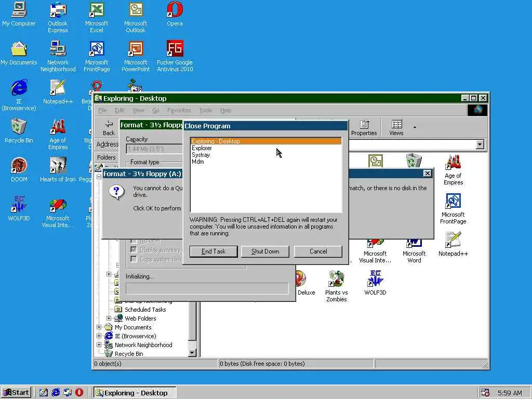Open Address bar dropdown arrow

pyautogui.click(x=480, y=144)
